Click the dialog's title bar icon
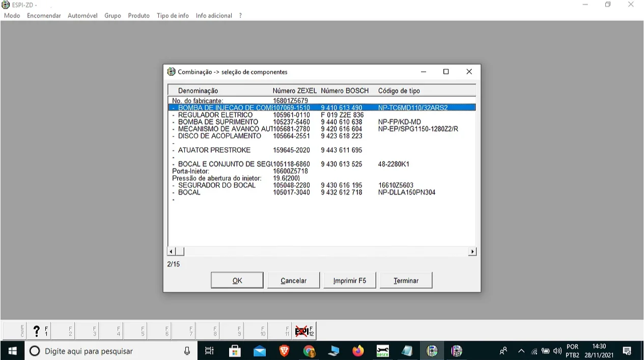644x360 pixels. tap(172, 72)
